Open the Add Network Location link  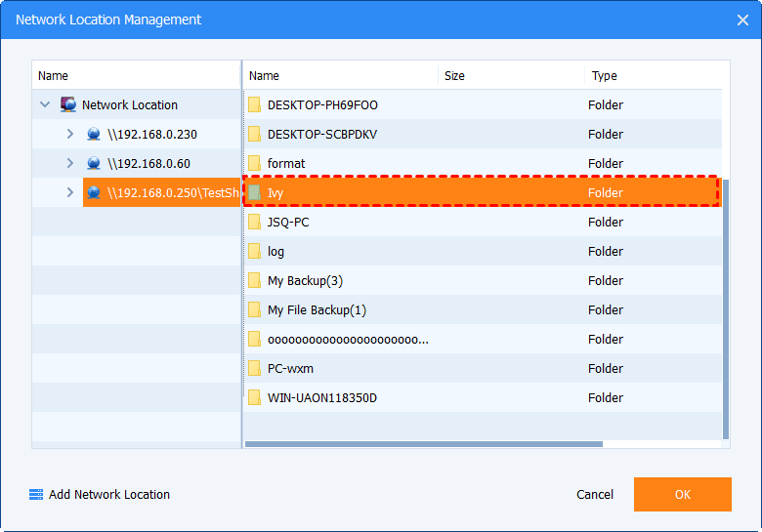click(x=108, y=495)
